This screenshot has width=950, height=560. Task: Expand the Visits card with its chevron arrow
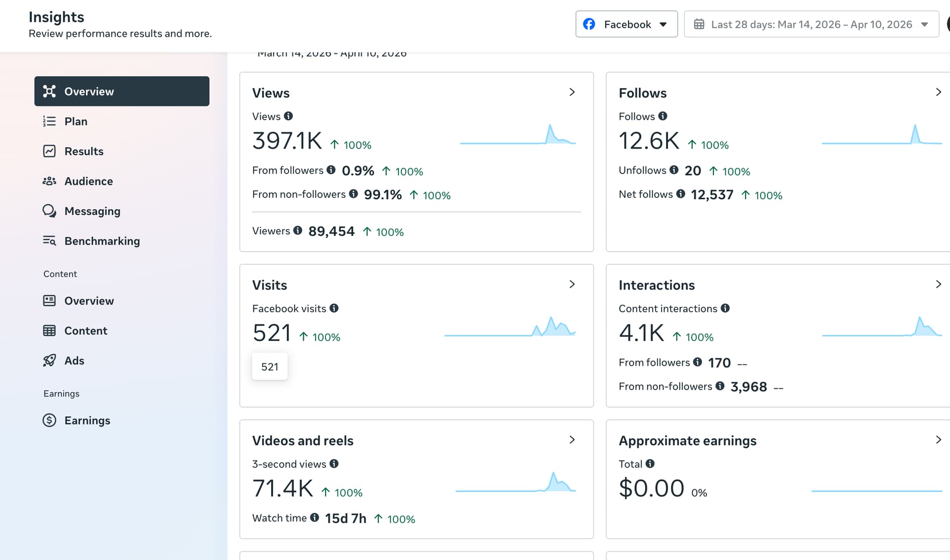point(572,284)
